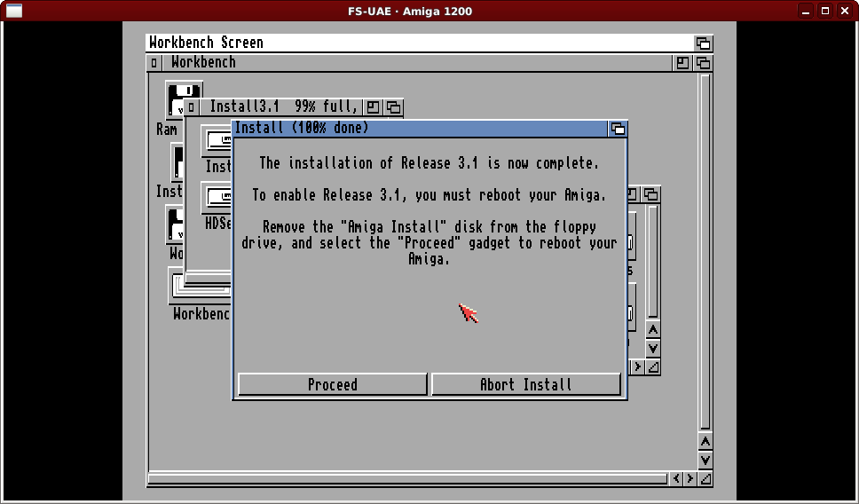Click the Workbench window vertical scrollbar
859x504 pixels.
pyautogui.click(x=705, y=252)
